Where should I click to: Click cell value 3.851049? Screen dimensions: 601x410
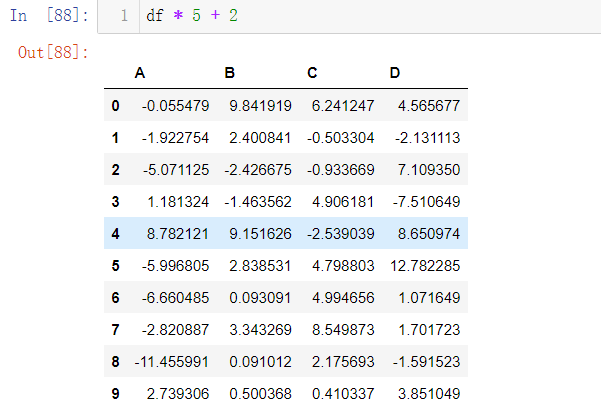(429, 394)
